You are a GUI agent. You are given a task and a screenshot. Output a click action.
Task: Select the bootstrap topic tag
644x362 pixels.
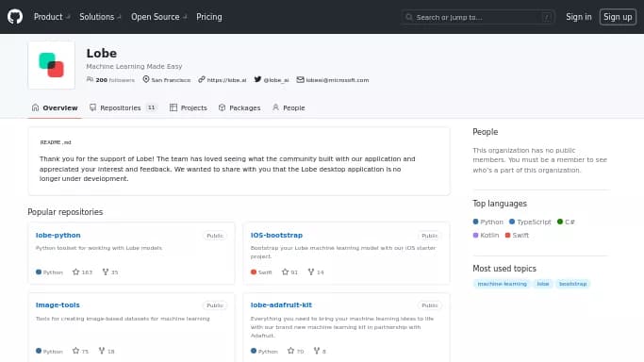tap(573, 284)
